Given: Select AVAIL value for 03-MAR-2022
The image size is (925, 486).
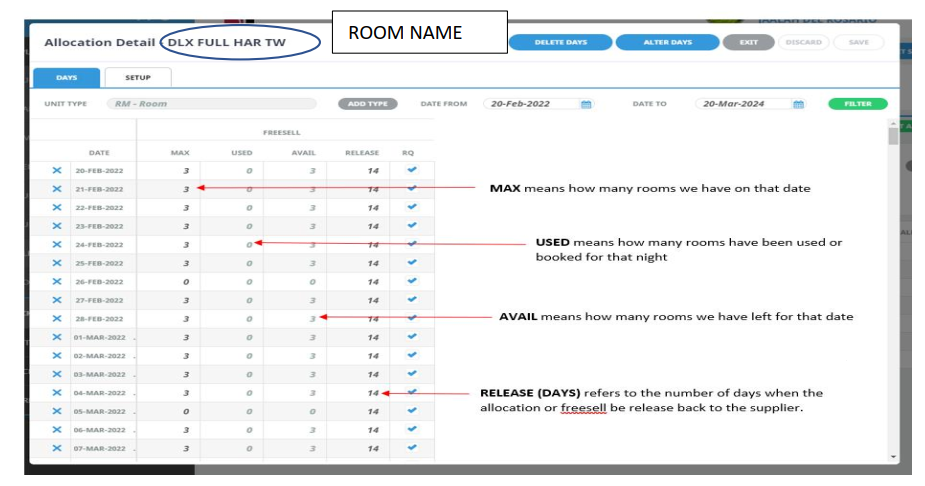Looking at the screenshot, I should coord(312,375).
